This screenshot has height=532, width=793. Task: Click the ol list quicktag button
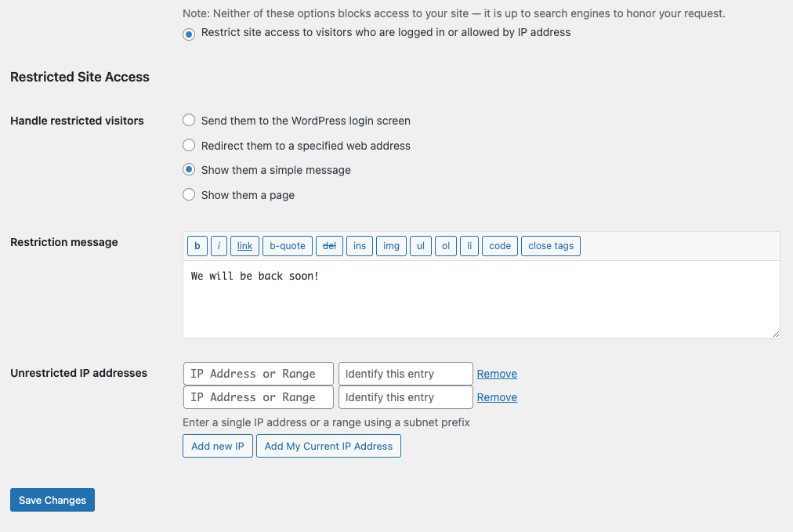446,246
